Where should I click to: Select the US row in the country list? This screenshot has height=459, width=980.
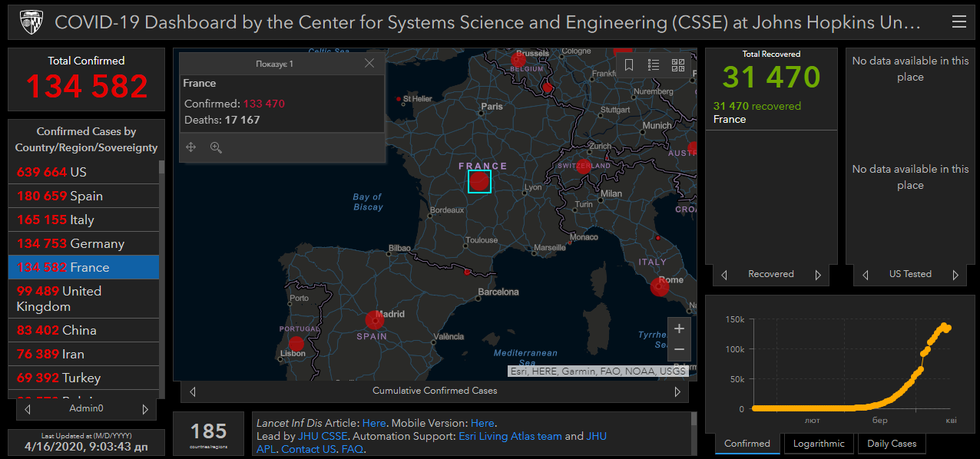(83, 172)
